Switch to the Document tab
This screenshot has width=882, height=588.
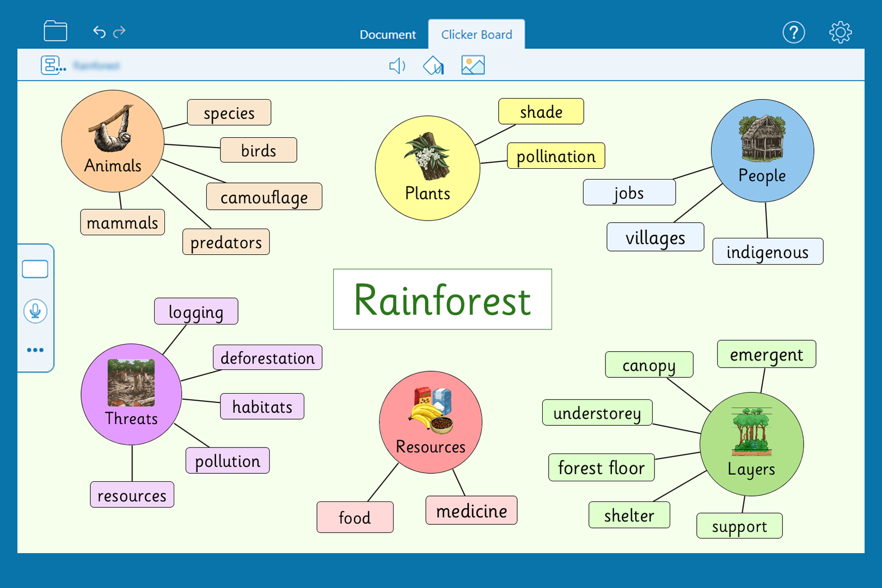pos(388,35)
